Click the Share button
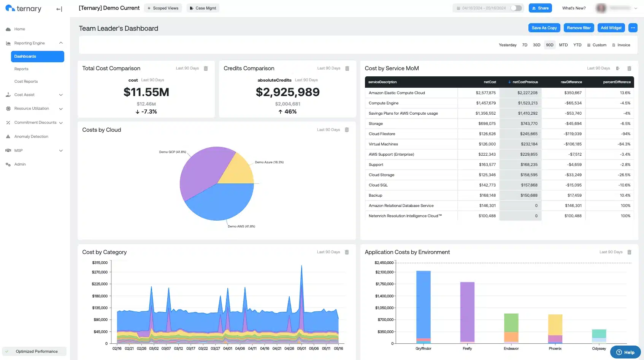Image resolution: width=644 pixels, height=360 pixels. [540, 8]
